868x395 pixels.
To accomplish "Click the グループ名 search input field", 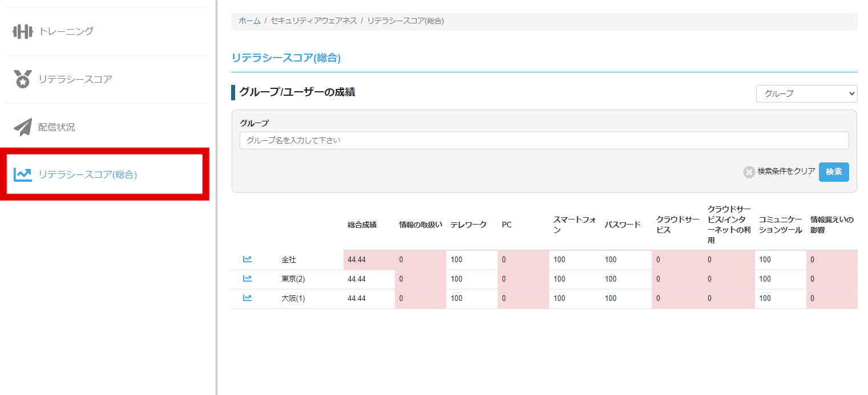I will 544,140.
